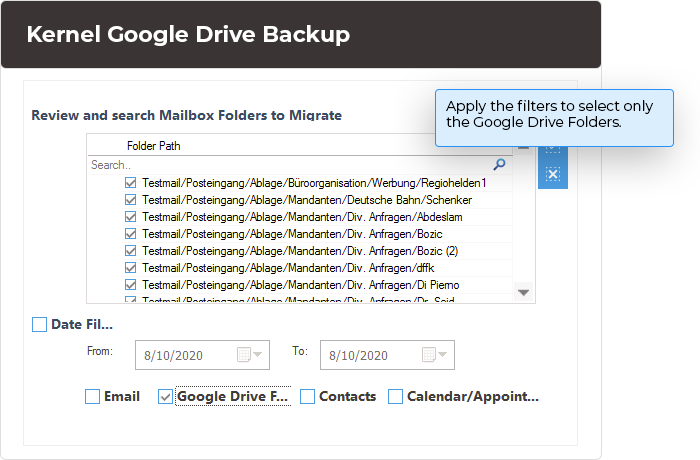
Task: Select the row text ending in Anfragen/dffk
Action: (288, 268)
